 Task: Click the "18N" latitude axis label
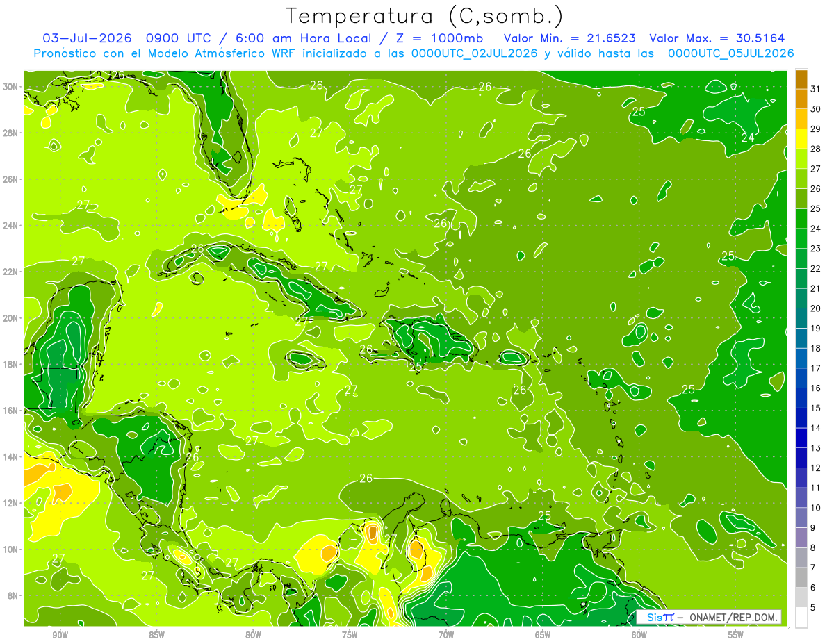coord(12,364)
